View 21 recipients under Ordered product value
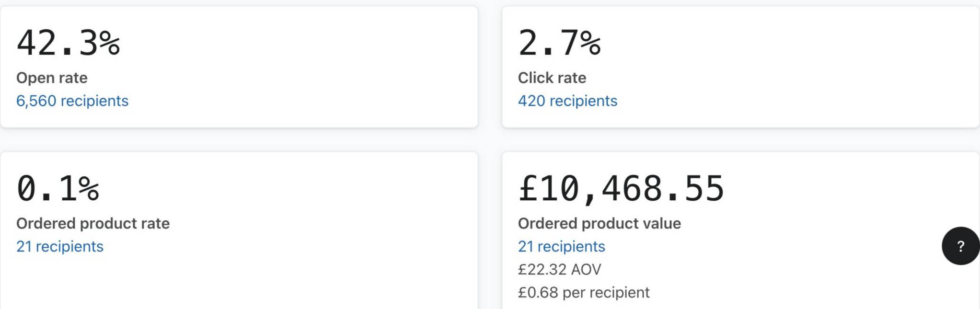This screenshot has width=980, height=309. pyautogui.click(x=561, y=246)
